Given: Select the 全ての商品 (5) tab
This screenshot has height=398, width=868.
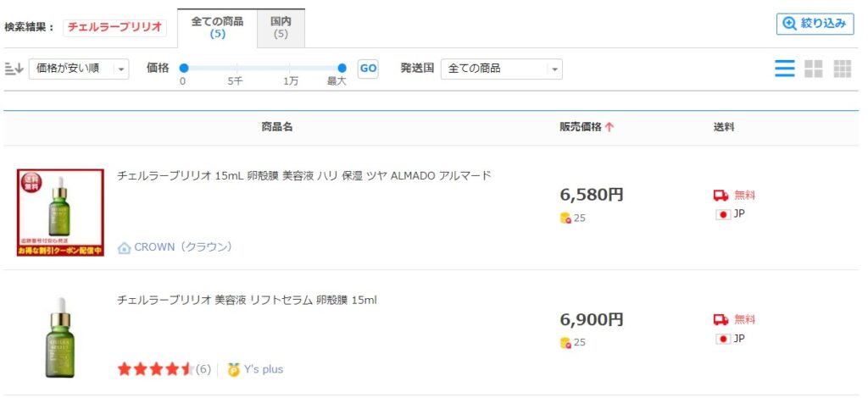Looking at the screenshot, I should [x=217, y=28].
